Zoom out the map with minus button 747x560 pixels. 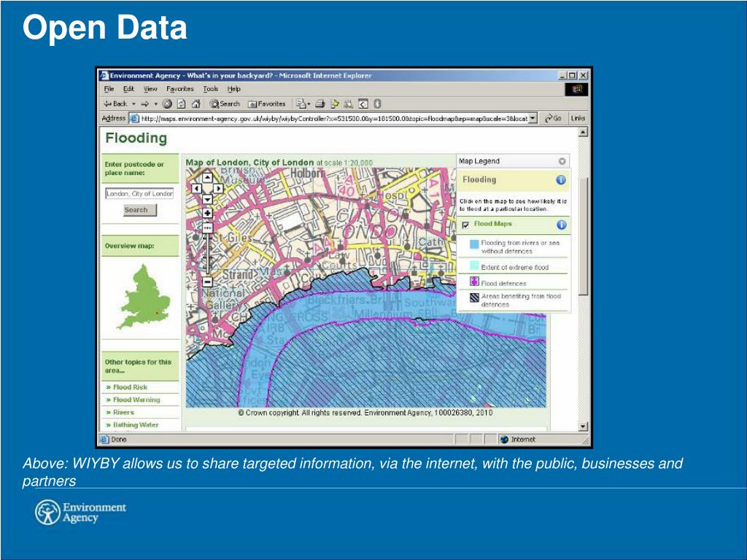click(207, 282)
